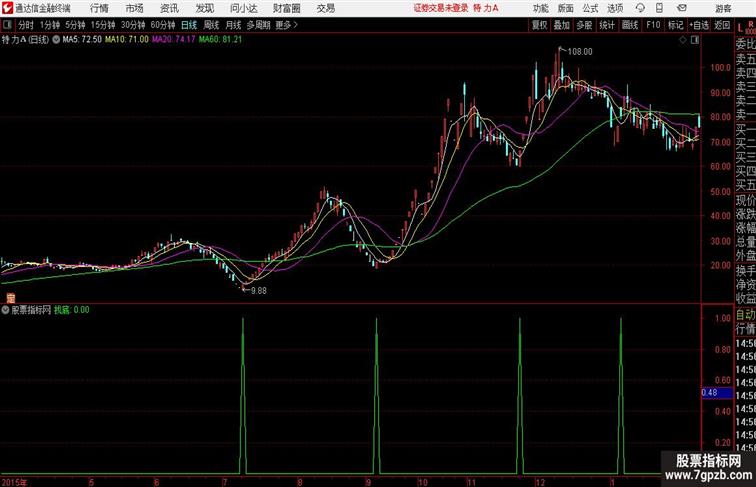Click the 游客 guest account label
Viewport: 756px width, 487px height.
coord(723,8)
